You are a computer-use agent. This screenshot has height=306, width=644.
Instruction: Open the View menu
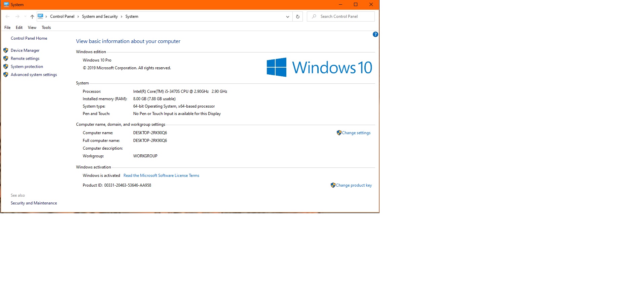click(32, 28)
